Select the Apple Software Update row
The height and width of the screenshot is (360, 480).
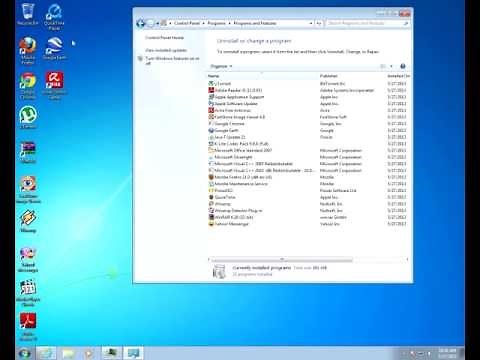point(308,104)
